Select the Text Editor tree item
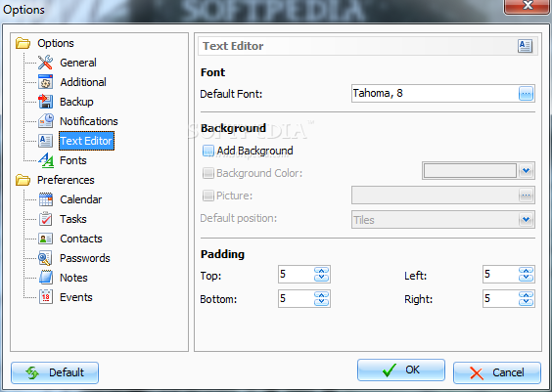The height and width of the screenshot is (392, 552). click(86, 141)
